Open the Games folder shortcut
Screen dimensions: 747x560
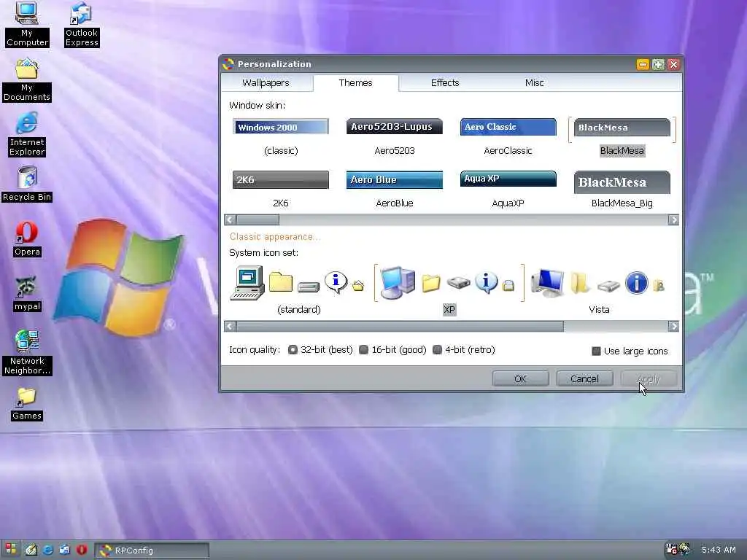27,403
